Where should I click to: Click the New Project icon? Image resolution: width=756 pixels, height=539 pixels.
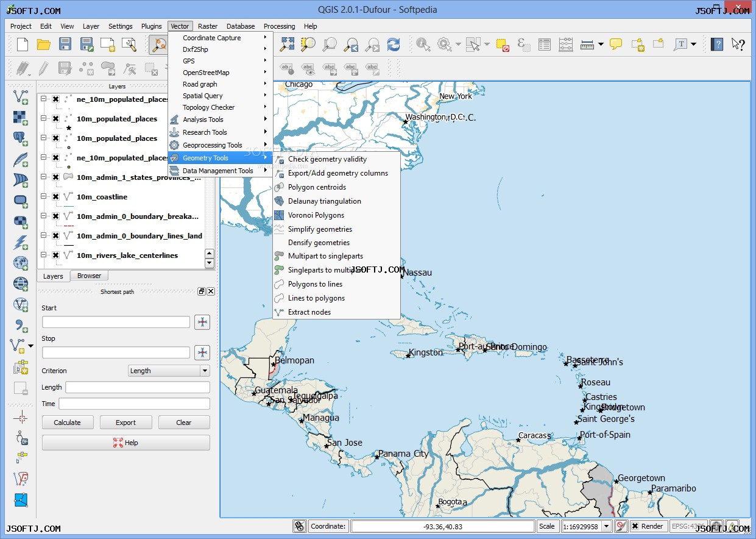23,44
